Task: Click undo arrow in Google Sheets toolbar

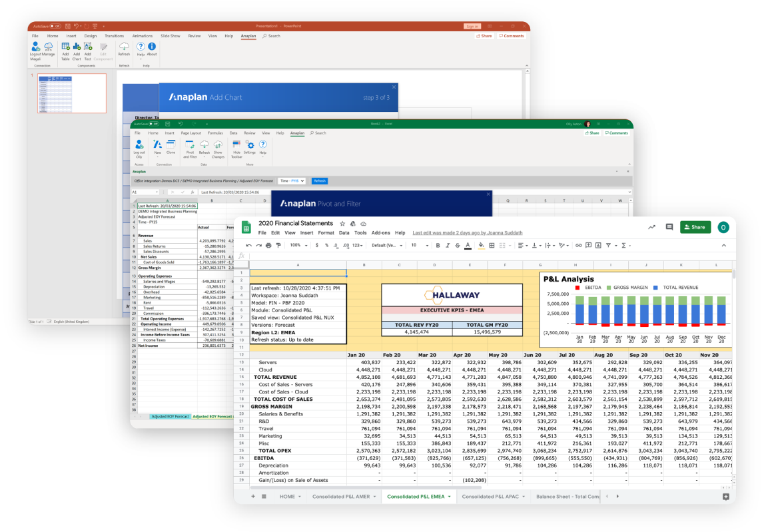Action: pyautogui.click(x=248, y=246)
